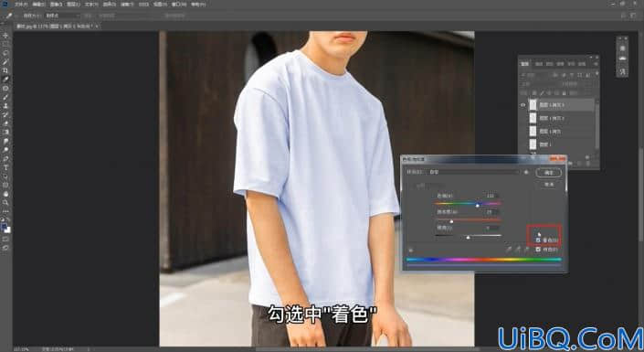The width and height of the screenshot is (644, 352).
Task: Open the 滤镜(T) menu
Action: [127, 4]
